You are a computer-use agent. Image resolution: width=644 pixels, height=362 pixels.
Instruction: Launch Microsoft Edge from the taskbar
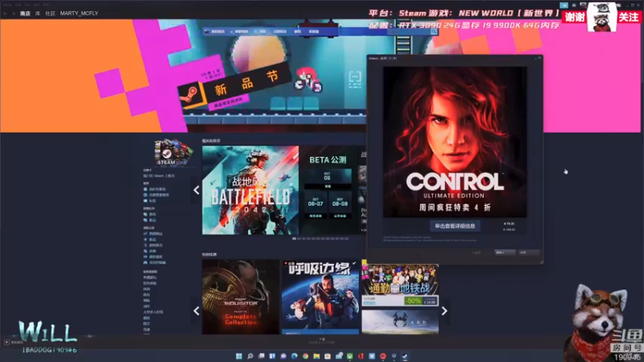pyautogui.click(x=295, y=356)
